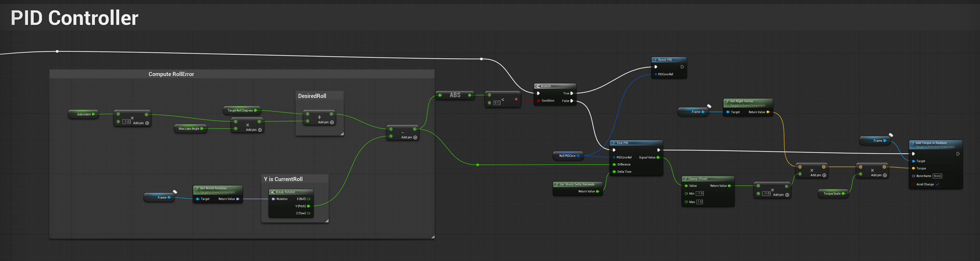Screen dimensions: 980x261
Task: Click the DesiredRoll comment resize handle
Action: [342, 134]
